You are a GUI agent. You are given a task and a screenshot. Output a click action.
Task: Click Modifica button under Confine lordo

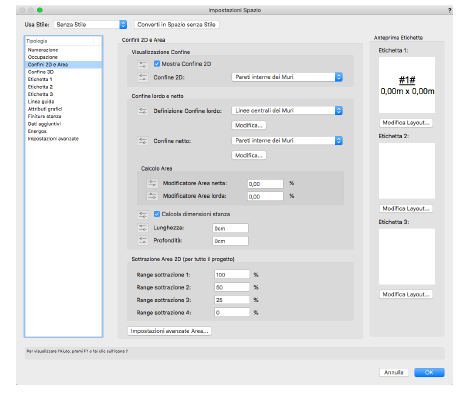[x=249, y=125]
